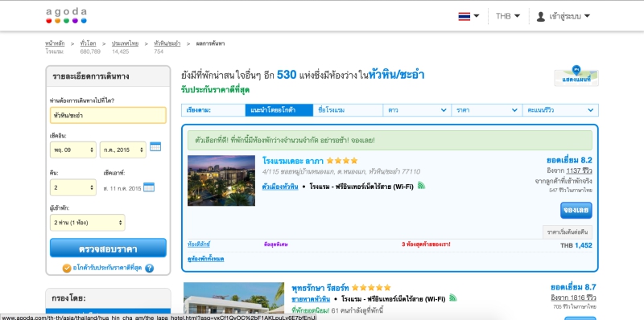Select the แนะนำโดยอโกด้า sort tab
Viewport: 644px width, 320px height.
click(279, 110)
